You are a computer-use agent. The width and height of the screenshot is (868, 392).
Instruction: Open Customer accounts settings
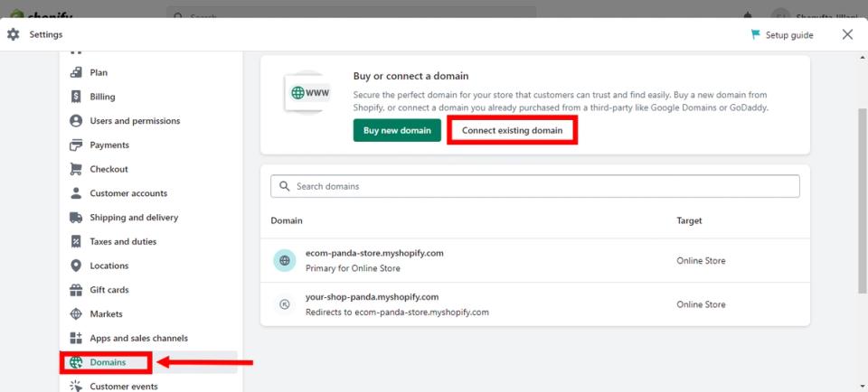tap(128, 193)
